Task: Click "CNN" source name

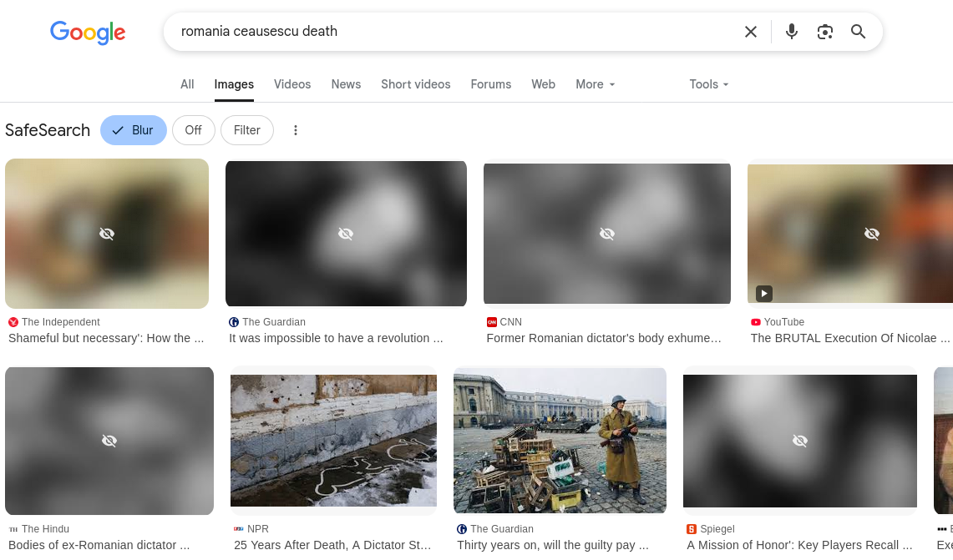Action: (x=510, y=322)
